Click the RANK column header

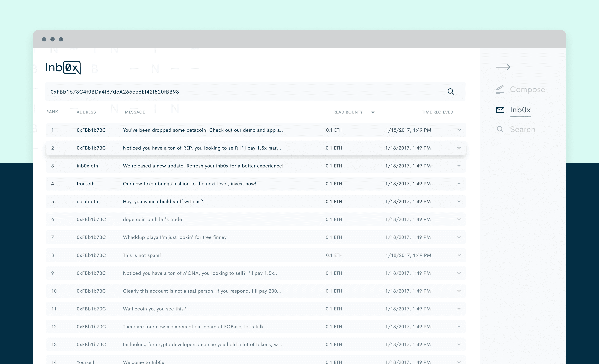pos(52,112)
